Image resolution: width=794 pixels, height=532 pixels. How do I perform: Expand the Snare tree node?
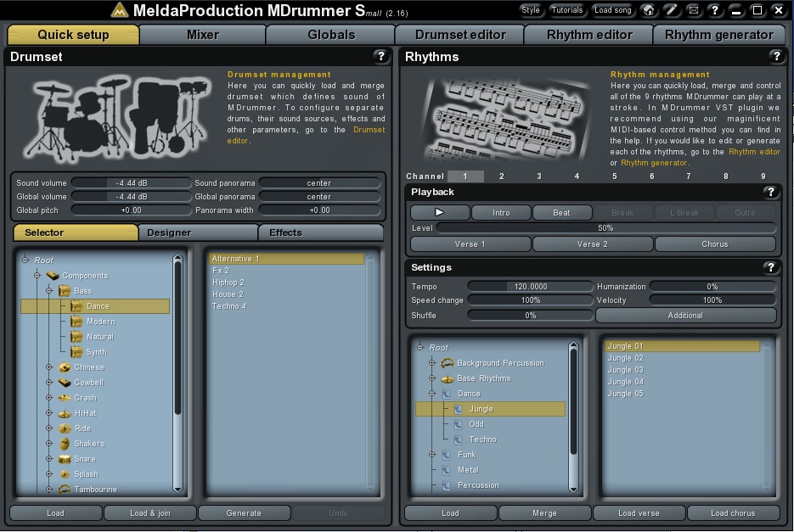tap(49, 458)
